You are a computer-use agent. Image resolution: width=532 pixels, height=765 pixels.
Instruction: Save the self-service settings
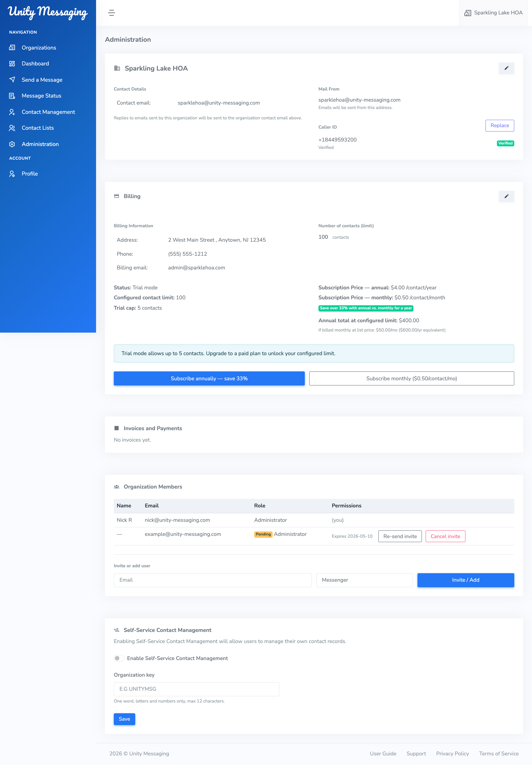click(x=125, y=719)
